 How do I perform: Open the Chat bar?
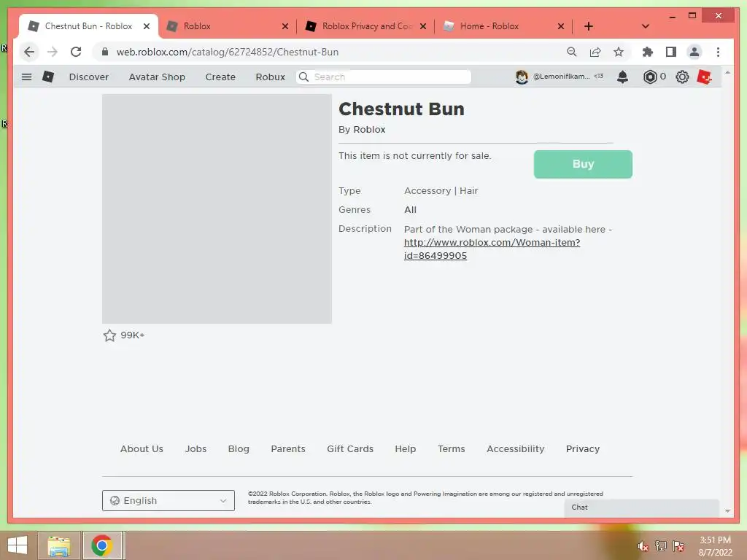pos(642,507)
